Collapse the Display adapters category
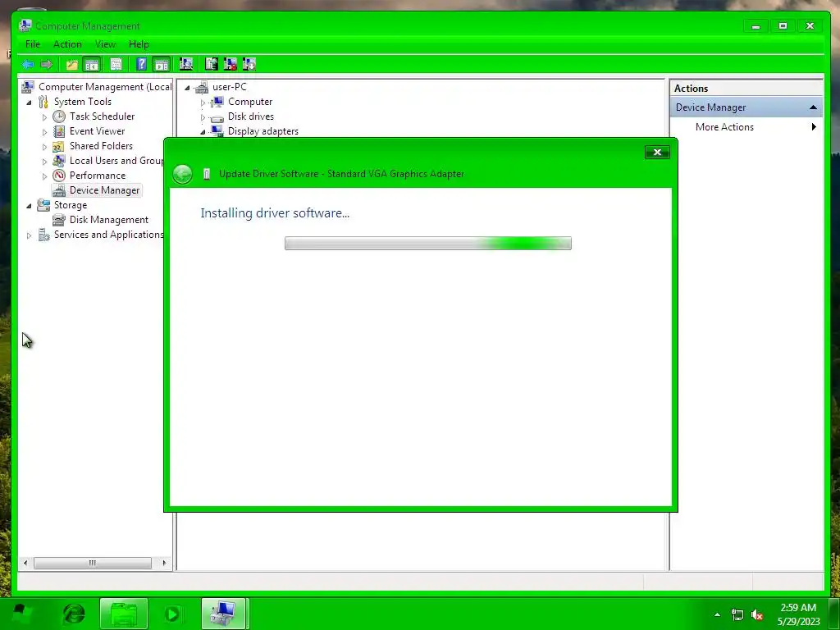840x630 pixels. [203, 132]
